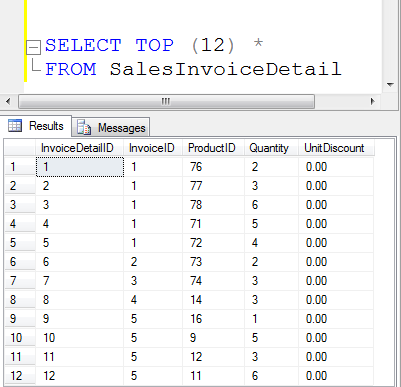Click ProductID cell 76
Screen dimensions: 401x387
point(214,167)
